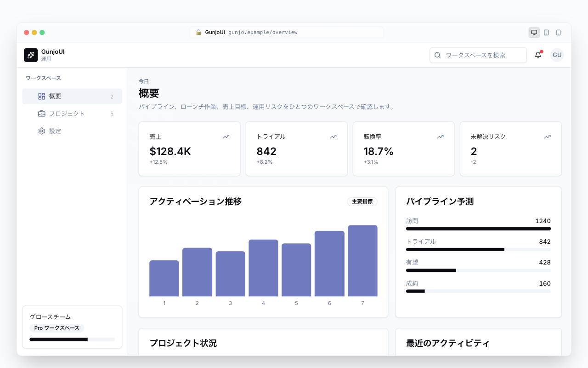This screenshot has height=368, width=588.
Task: Click the 主要指標 badge
Action: 362,201
